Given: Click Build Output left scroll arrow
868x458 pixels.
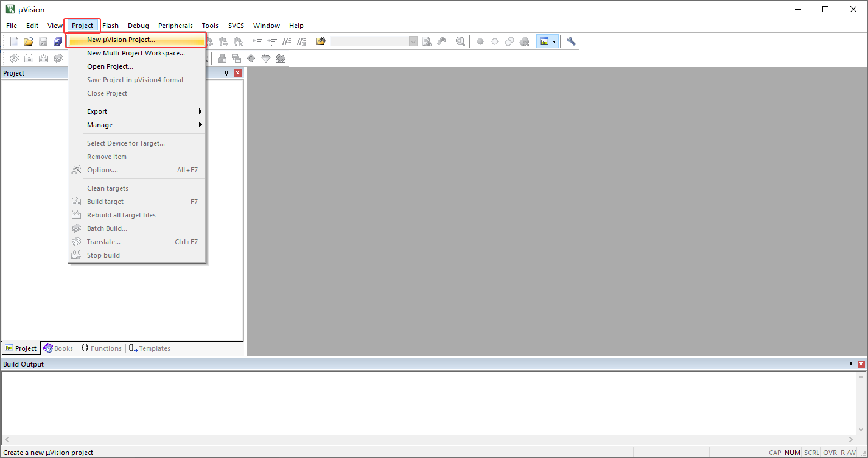Looking at the screenshot, I should [x=7, y=439].
